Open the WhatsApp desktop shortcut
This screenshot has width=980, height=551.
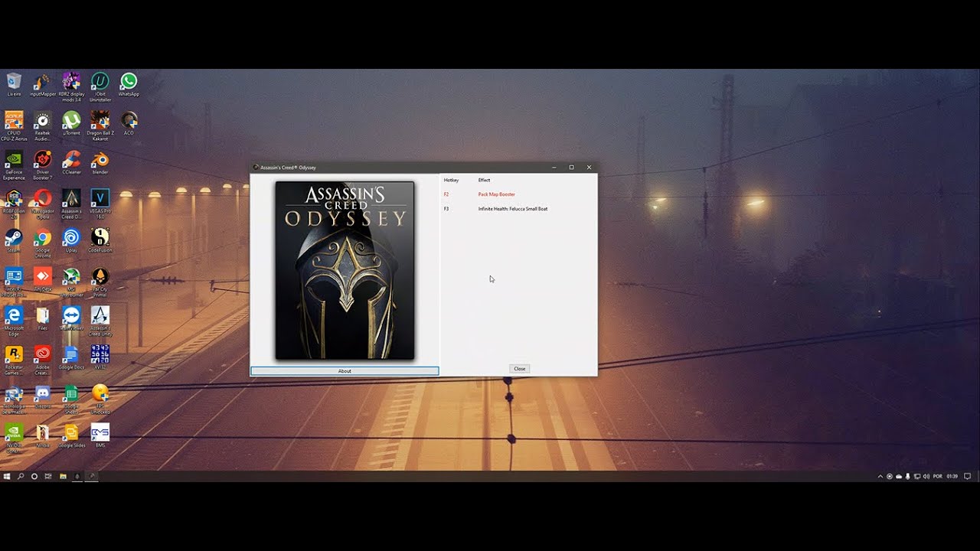(129, 84)
